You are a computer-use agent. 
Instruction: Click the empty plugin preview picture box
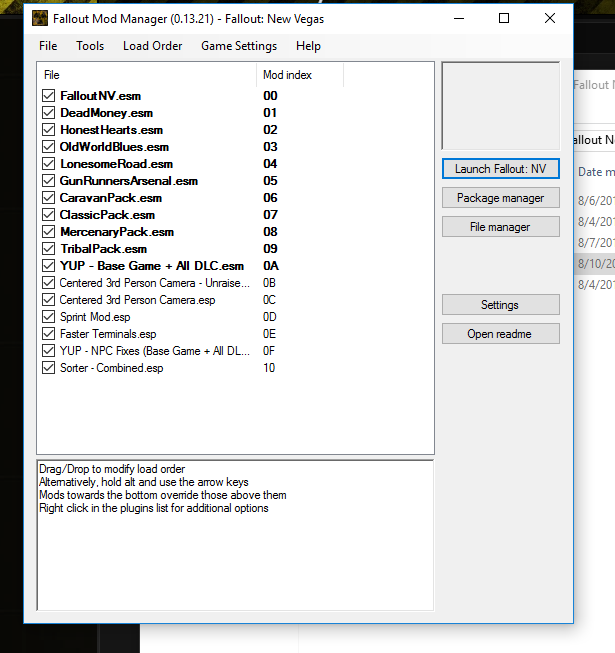[500, 106]
